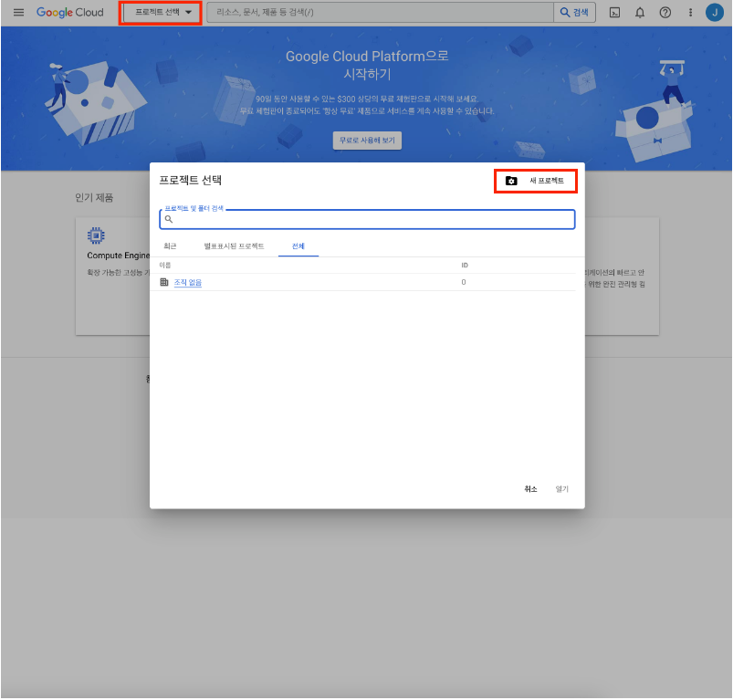Click the ID value 0 in 조직 없음 row
Viewport: 733px width, 700px height.
464,282
